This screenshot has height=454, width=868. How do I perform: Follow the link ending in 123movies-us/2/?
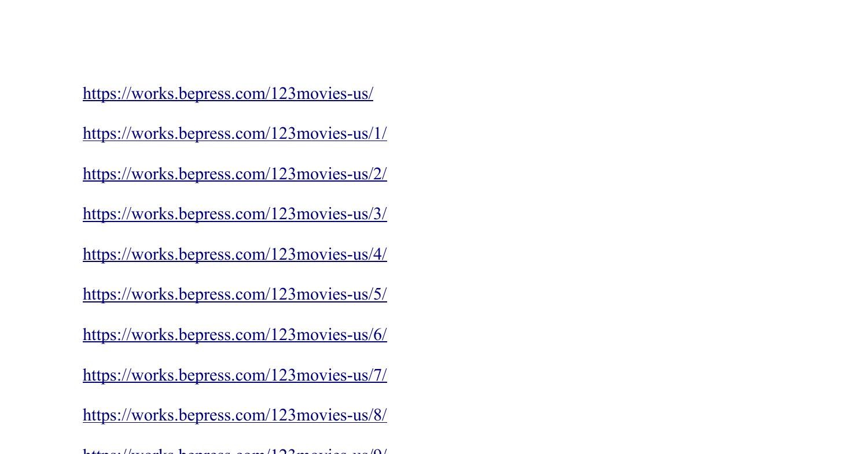click(235, 174)
